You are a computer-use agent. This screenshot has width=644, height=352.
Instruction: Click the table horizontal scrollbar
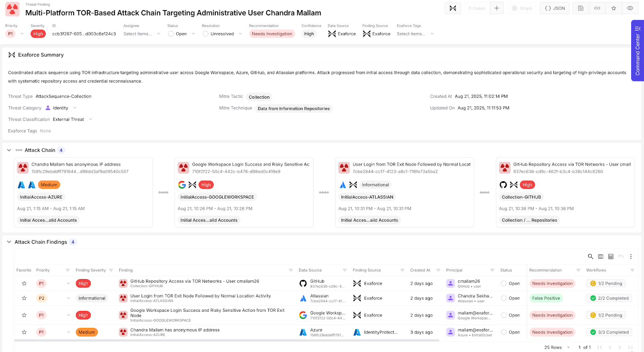227,341
